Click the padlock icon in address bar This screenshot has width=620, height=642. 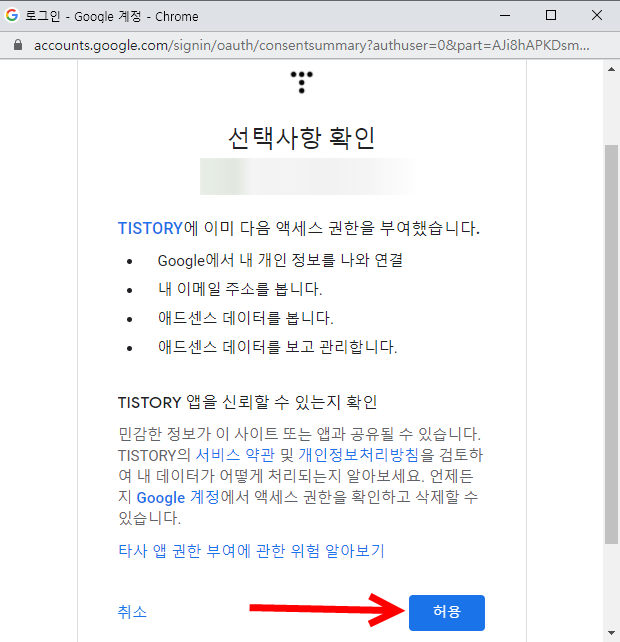(18, 45)
